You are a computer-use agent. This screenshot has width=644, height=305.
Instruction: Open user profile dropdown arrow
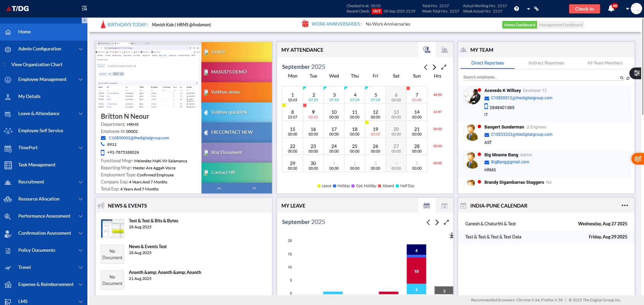click(x=627, y=9)
